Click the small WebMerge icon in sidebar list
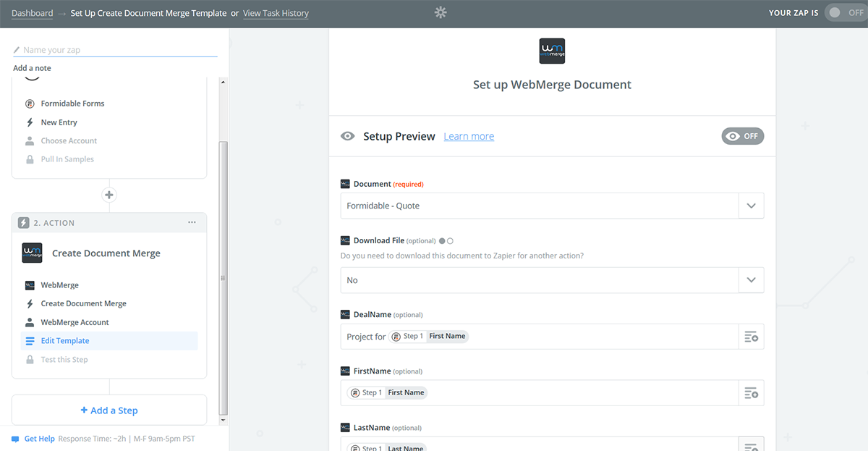868x451 pixels. (x=30, y=285)
